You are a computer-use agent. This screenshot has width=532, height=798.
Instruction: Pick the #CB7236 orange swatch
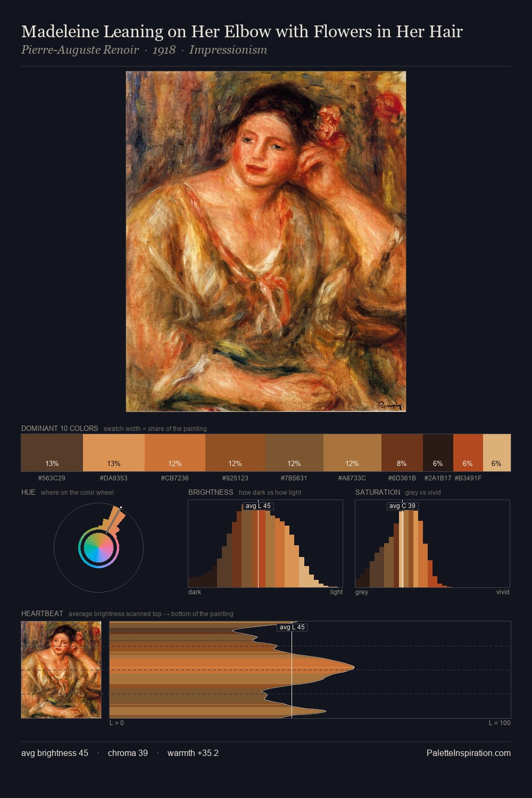point(175,453)
